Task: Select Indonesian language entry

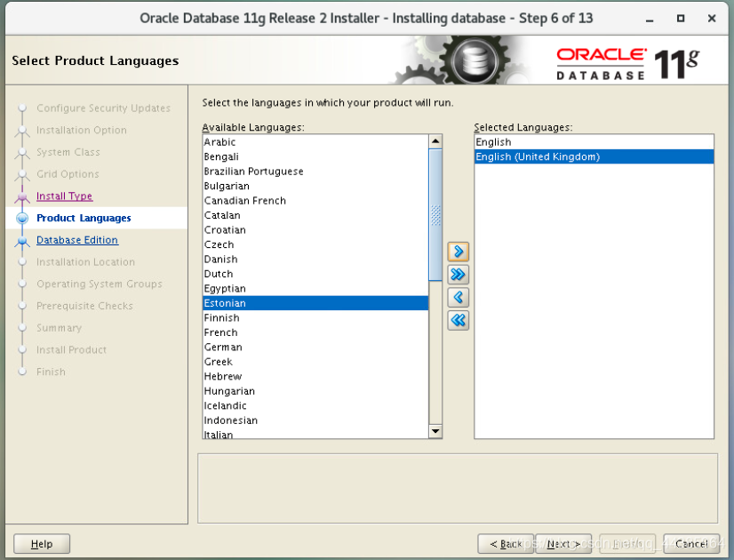Action: pos(315,420)
